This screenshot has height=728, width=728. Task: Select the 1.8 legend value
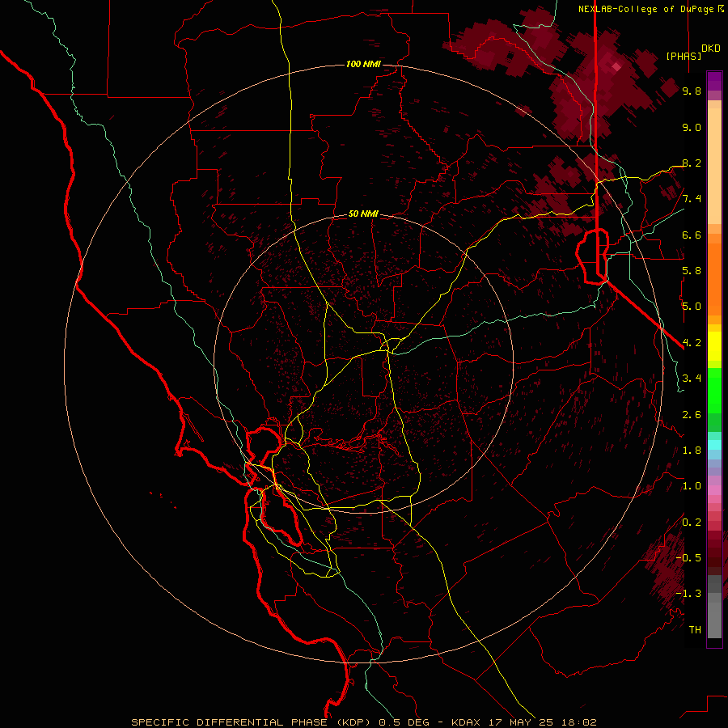pyautogui.click(x=692, y=451)
